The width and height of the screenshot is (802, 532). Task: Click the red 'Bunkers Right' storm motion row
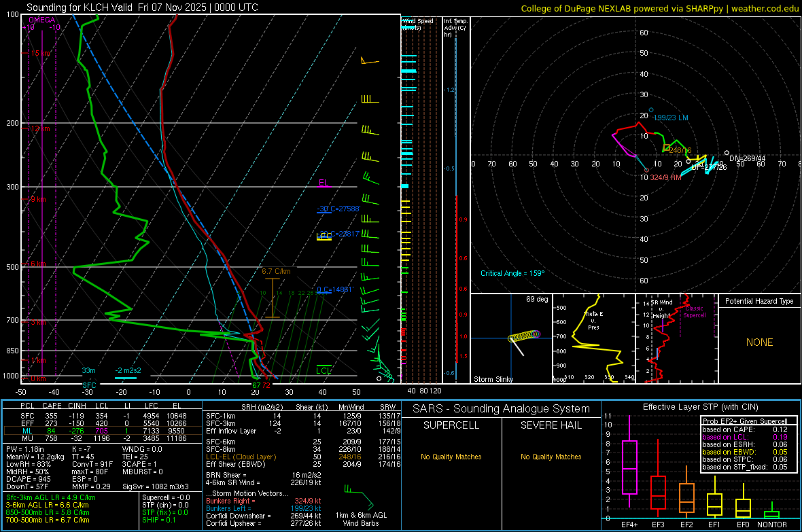pyautogui.click(x=264, y=501)
